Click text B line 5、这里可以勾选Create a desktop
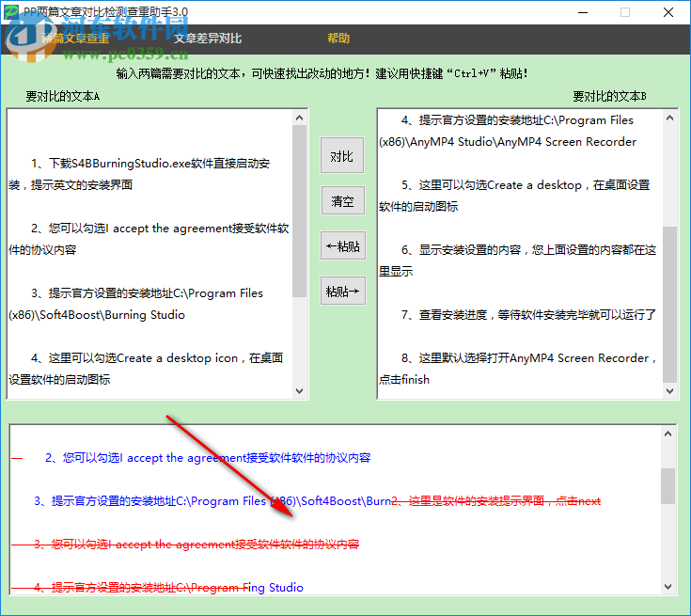The width and height of the screenshot is (691, 616). 526,185
